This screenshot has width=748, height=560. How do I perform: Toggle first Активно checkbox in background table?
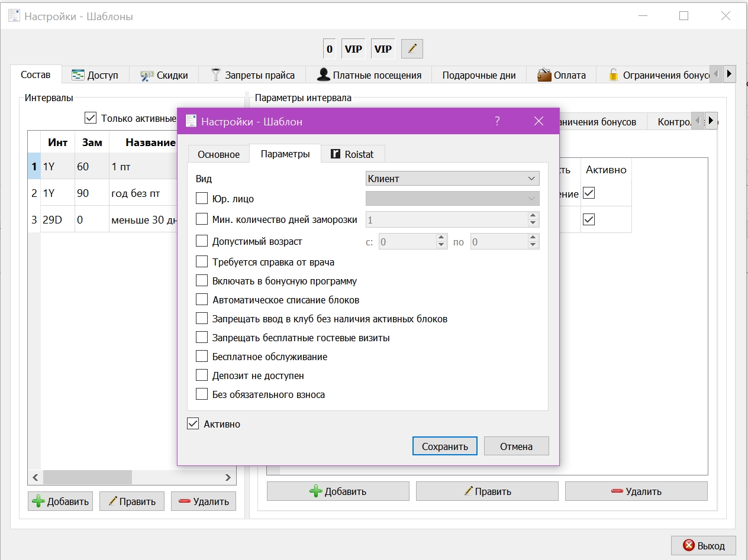point(589,193)
